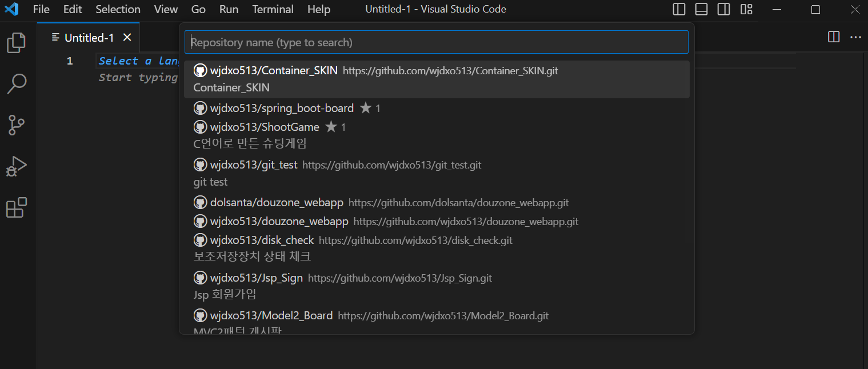This screenshot has width=868, height=369.
Task: Click the '보조저장장치 상태 체크' description
Action: pyautogui.click(x=252, y=256)
